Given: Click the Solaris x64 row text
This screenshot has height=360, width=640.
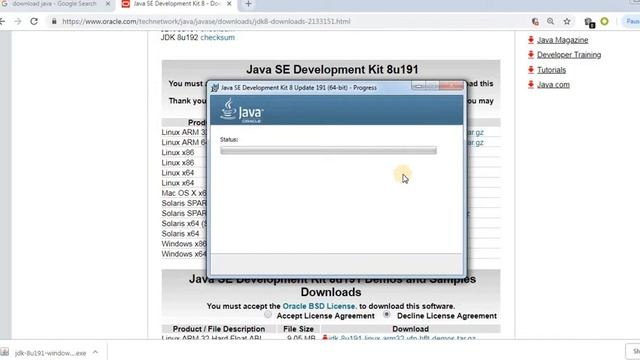Looking at the screenshot, I should (180, 233).
